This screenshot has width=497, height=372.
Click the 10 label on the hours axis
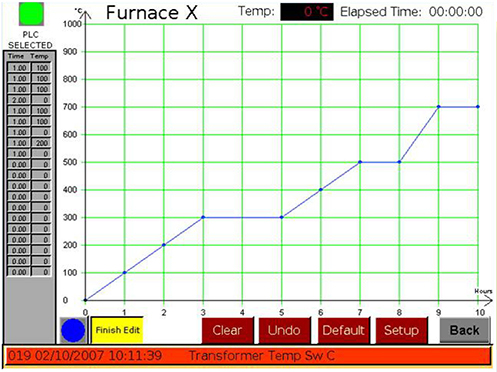click(x=480, y=312)
